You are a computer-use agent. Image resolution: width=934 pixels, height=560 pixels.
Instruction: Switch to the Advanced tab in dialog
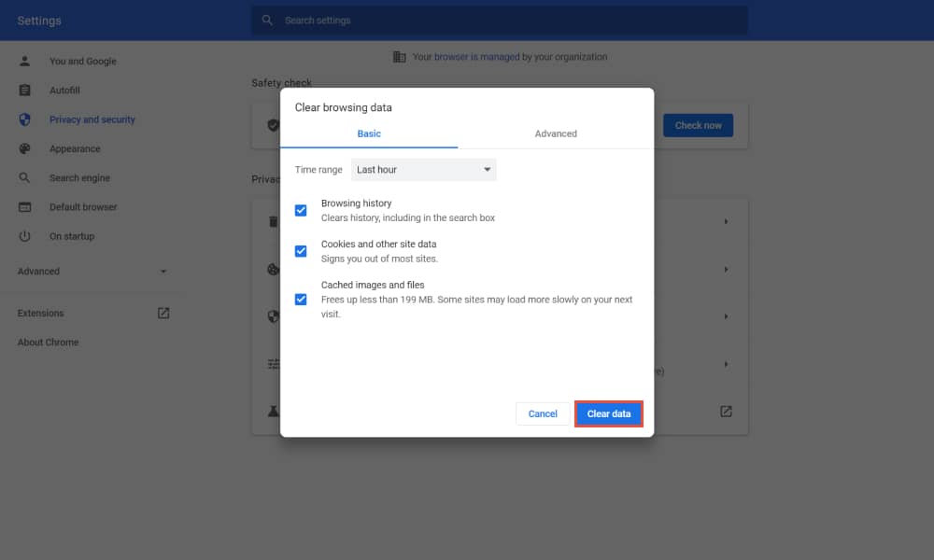(556, 133)
